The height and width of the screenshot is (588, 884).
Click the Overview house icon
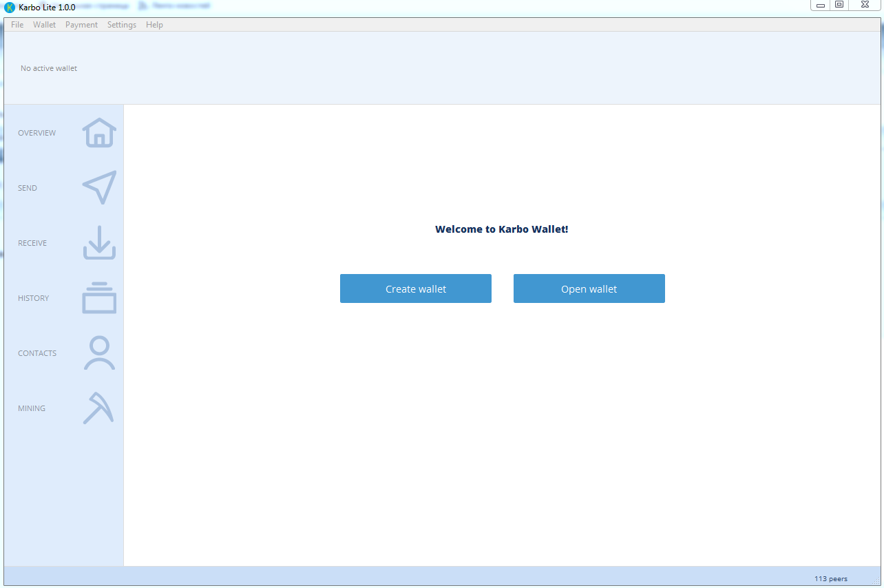coord(99,132)
